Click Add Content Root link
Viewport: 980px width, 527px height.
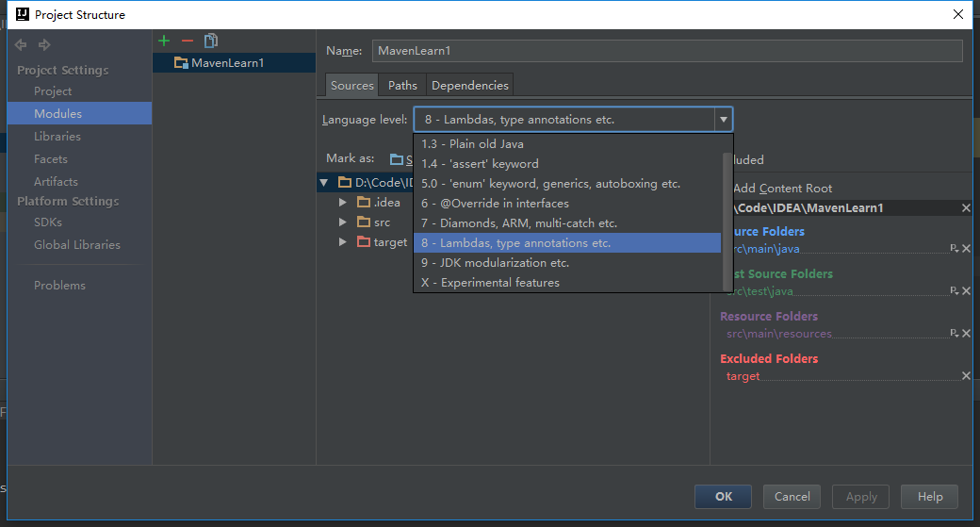(x=782, y=189)
